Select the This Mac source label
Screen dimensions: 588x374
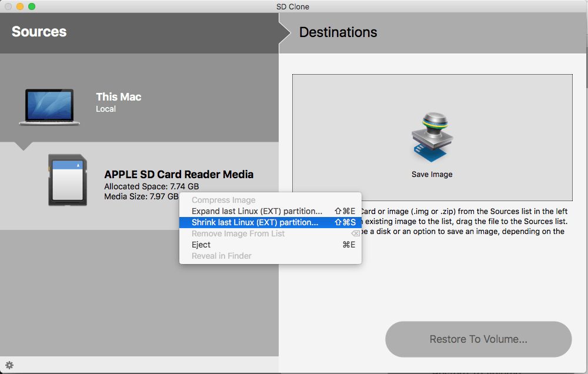(119, 97)
